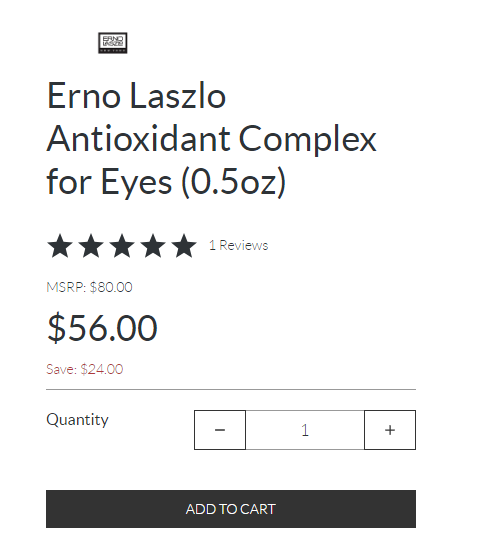
Task: Click the horizontal divider below savings
Action: [x=231, y=389]
